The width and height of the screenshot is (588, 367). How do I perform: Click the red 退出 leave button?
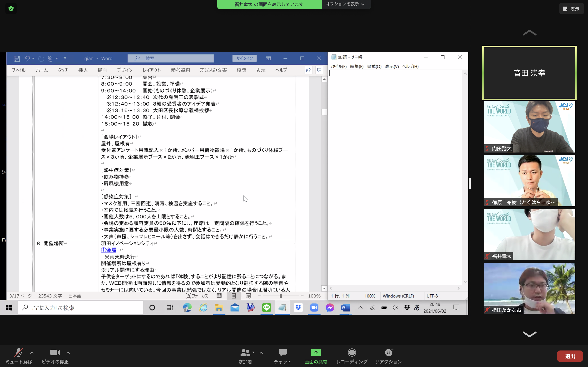click(570, 356)
